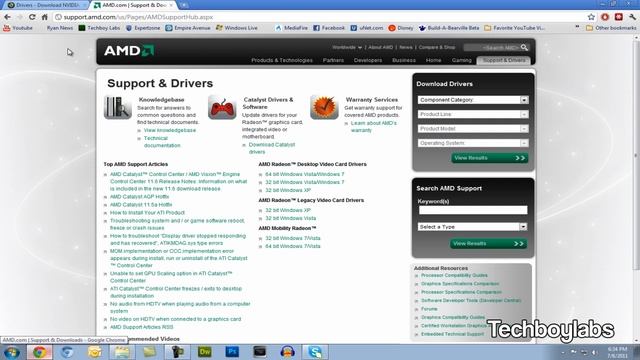
Task: Select the Support & Drivers menu tab
Action: click(x=504, y=60)
